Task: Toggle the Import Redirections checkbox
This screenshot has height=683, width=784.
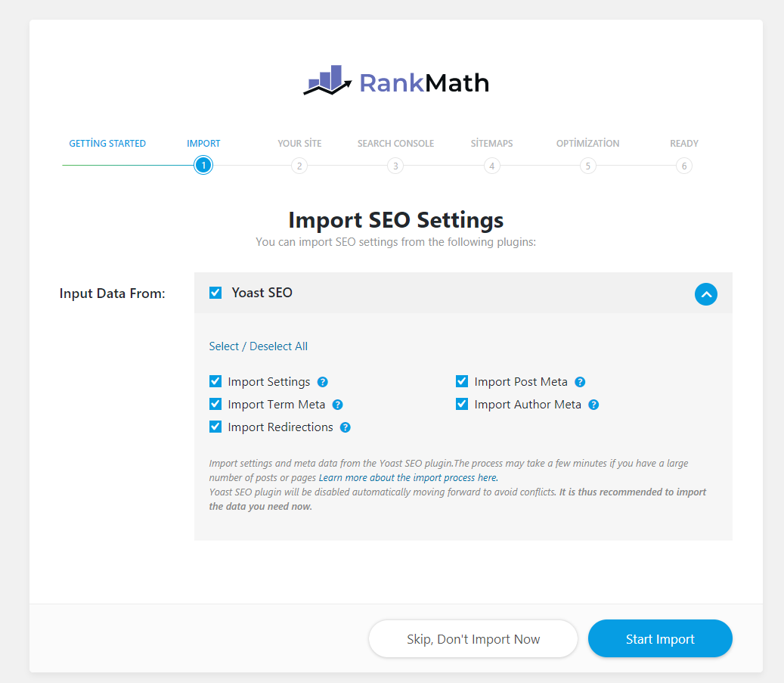Action: click(x=215, y=427)
